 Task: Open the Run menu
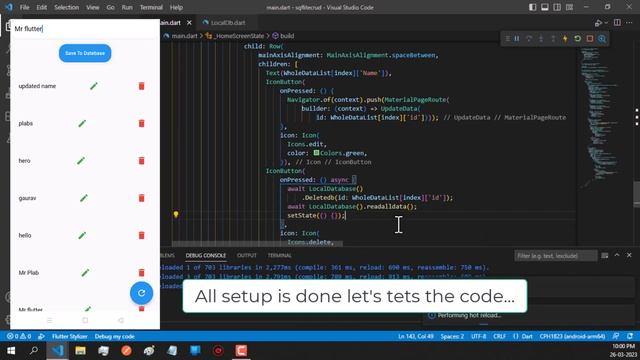tap(127, 7)
